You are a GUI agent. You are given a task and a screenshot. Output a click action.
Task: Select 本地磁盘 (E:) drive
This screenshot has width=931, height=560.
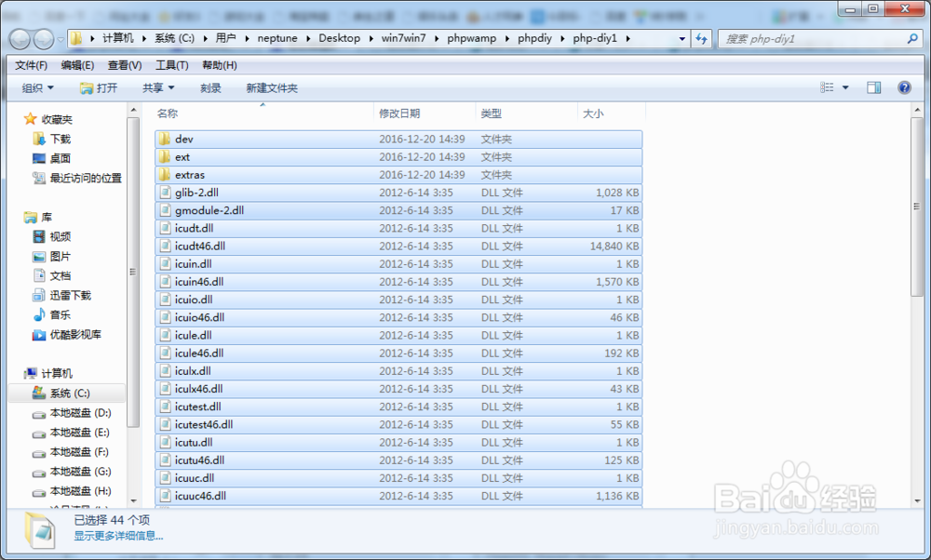click(x=79, y=433)
